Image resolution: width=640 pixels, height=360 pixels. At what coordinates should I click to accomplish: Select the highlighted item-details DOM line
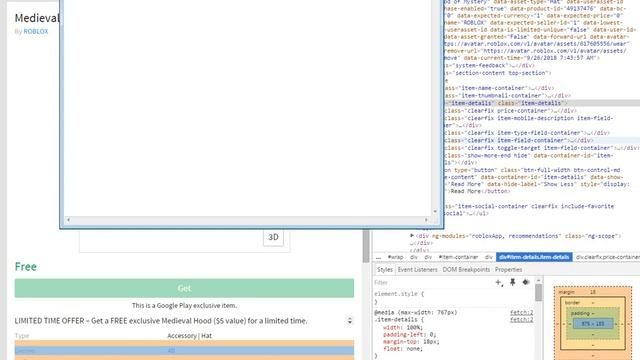click(542, 103)
